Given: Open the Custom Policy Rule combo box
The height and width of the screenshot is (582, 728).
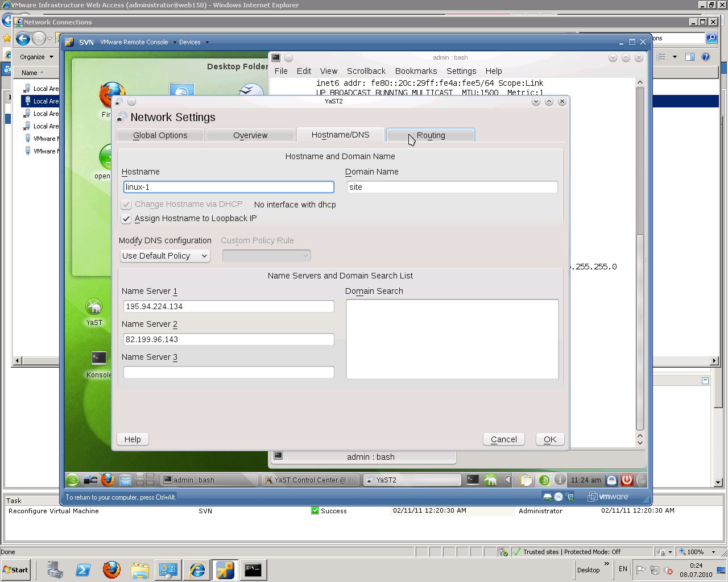Looking at the screenshot, I should click(x=267, y=256).
